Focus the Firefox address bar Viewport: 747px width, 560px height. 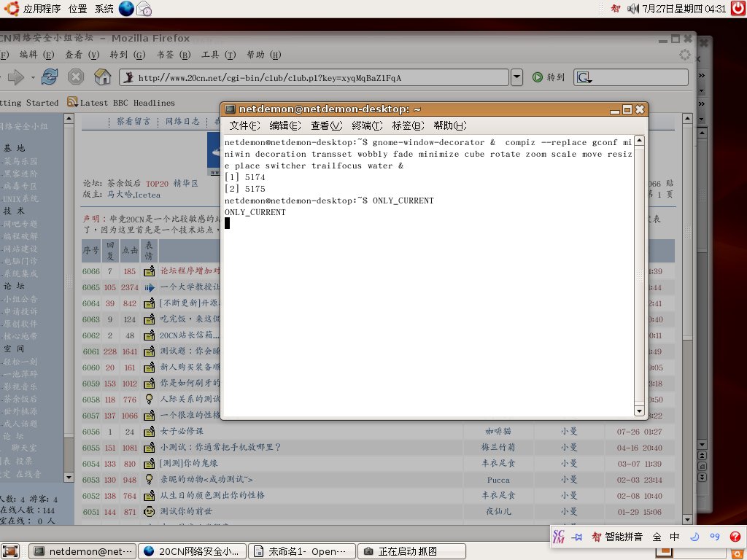point(314,77)
